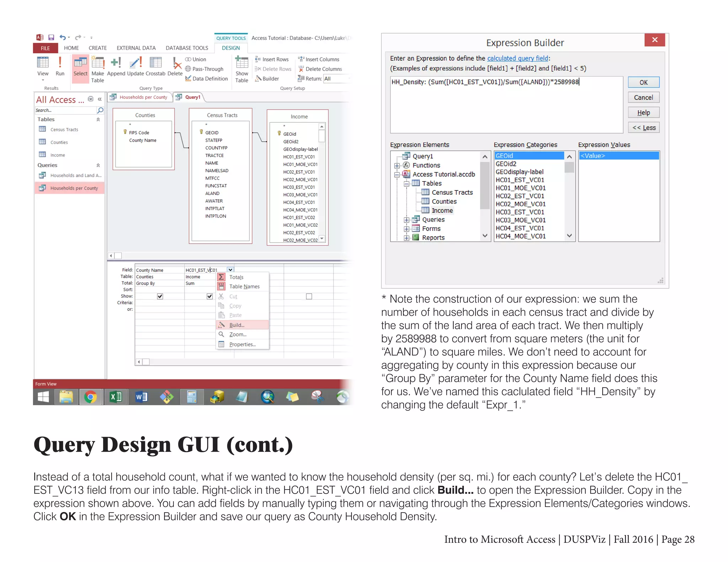The image size is (728, 562).
Task: Open the FILE ribbon tab
Action: (x=45, y=48)
